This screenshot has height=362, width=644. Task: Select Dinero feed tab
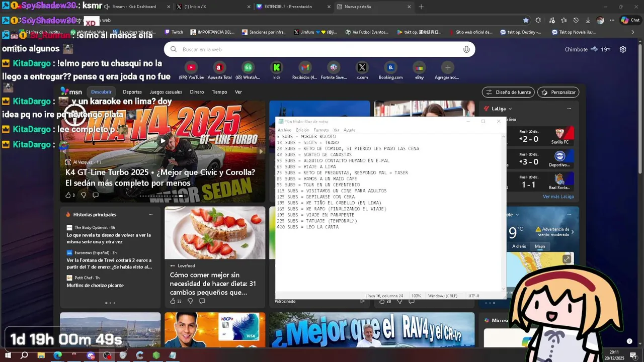point(197,92)
